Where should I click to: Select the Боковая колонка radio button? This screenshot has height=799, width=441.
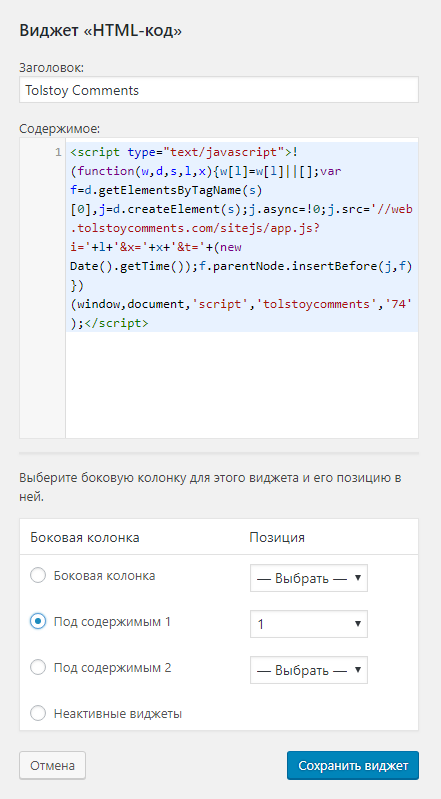[x=38, y=576]
